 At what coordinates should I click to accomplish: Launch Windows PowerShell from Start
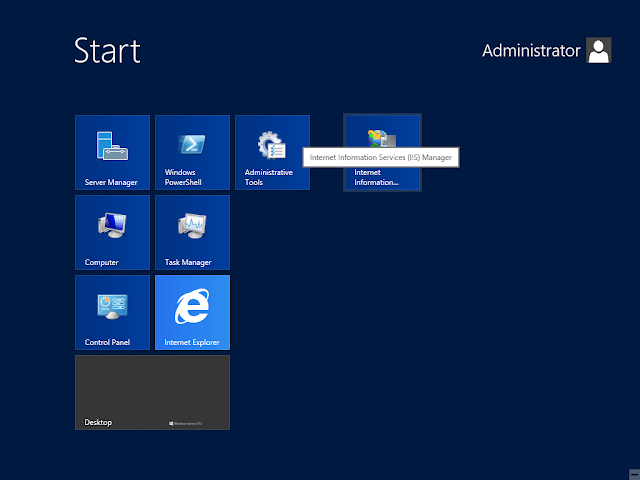tap(192, 152)
